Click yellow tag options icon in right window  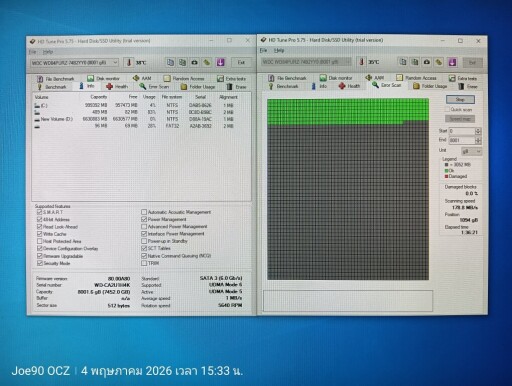tap(439, 62)
